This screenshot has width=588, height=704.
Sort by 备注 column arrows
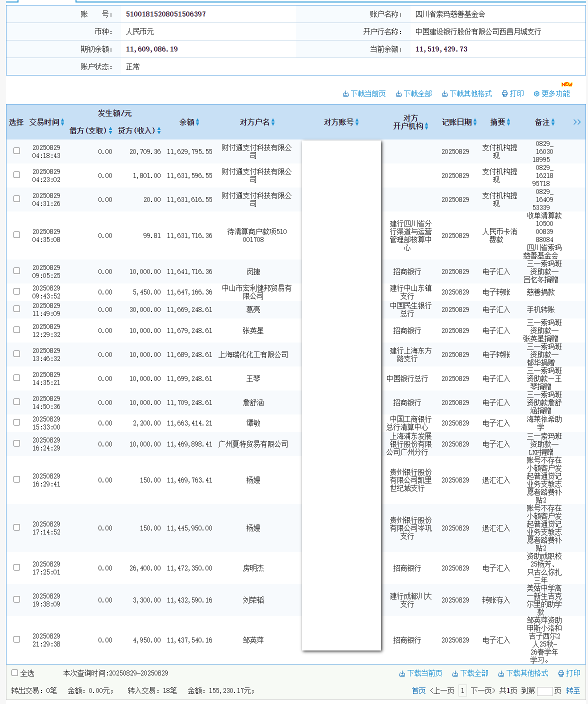[x=553, y=122]
